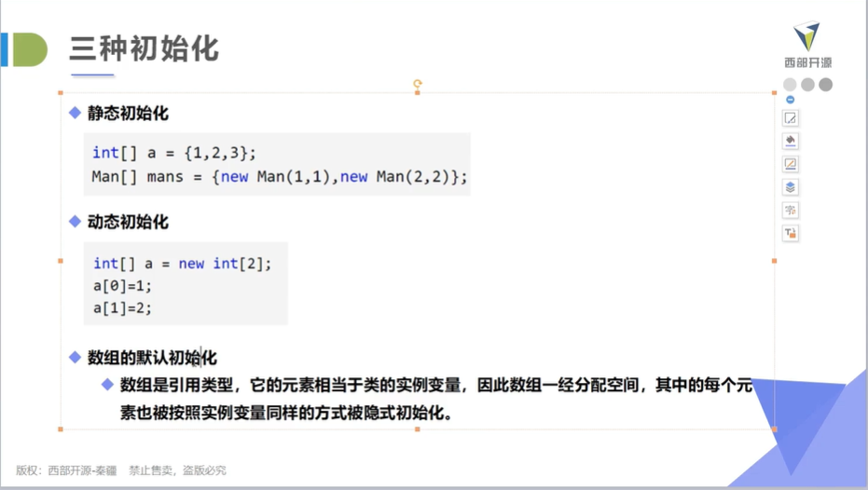
Task: Open the shape fill paint bucket tool
Action: tap(790, 141)
